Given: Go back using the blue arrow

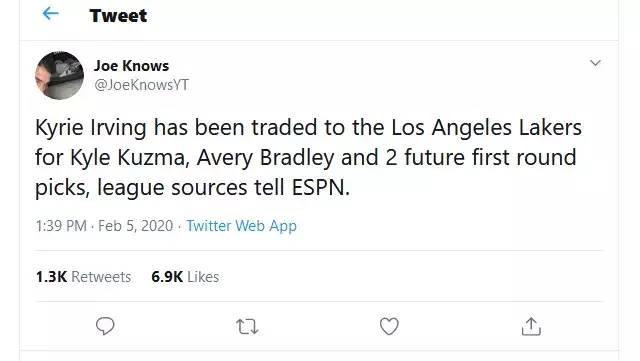Looking at the screenshot, I should click(x=51, y=14).
